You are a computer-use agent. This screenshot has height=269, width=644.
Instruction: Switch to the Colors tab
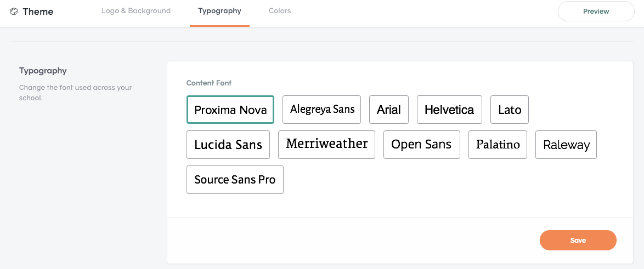point(280,11)
